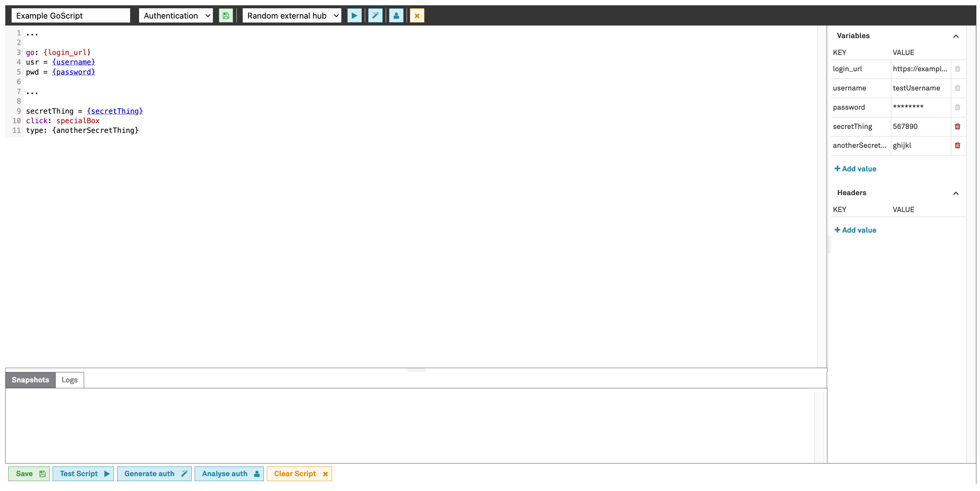Click the {secretThing} link on line 9
The image size is (980, 491).
(115, 111)
